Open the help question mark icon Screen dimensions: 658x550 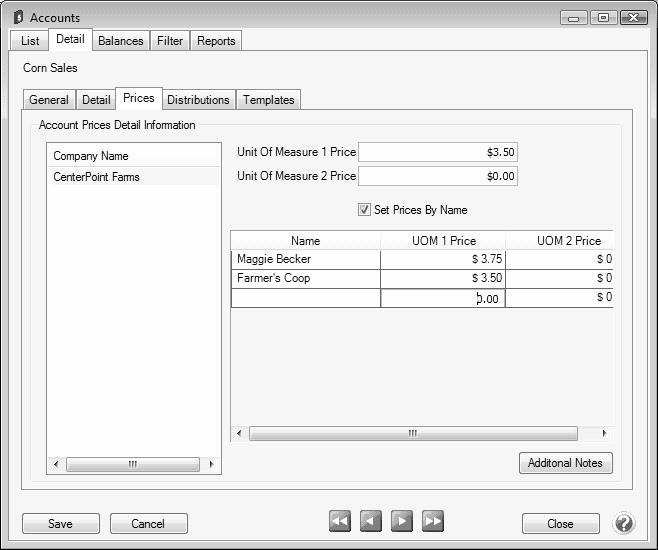pyautogui.click(x=623, y=523)
